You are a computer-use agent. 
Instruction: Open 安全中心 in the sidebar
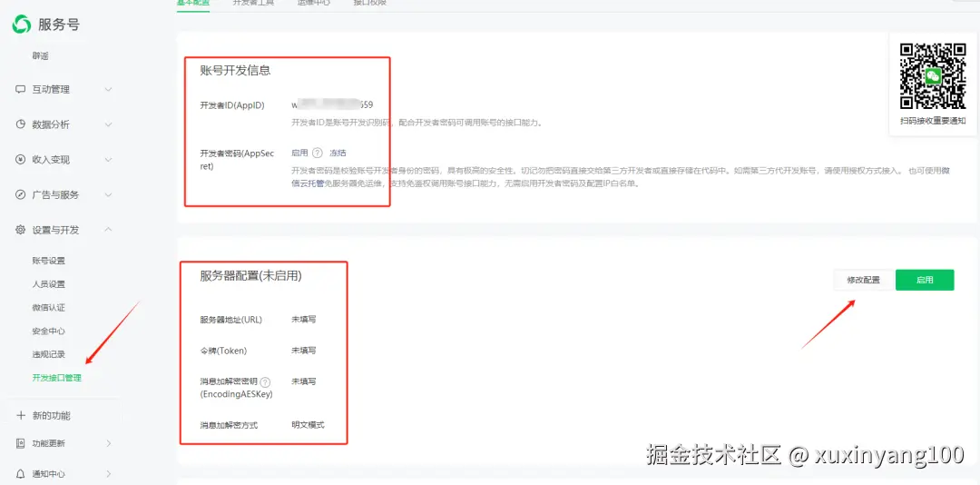[x=49, y=331]
